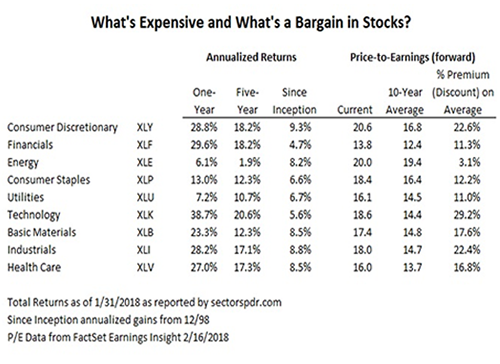Click the Consumer Staples row label
The image size is (500, 364).
coord(49,180)
